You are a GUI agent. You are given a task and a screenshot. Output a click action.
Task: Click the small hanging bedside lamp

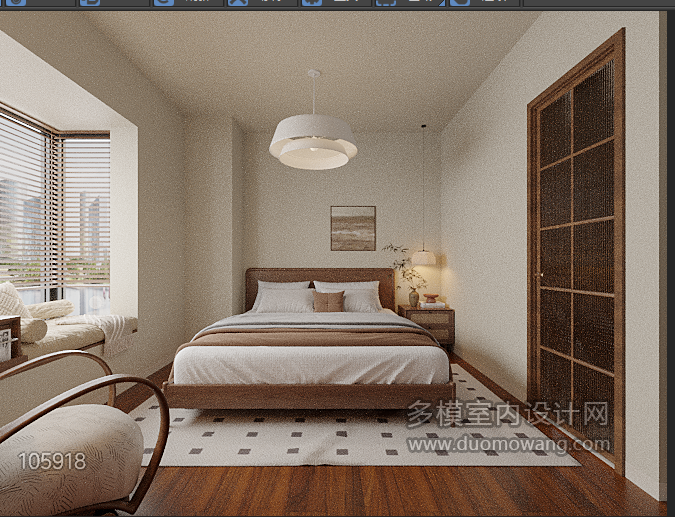click(x=424, y=257)
